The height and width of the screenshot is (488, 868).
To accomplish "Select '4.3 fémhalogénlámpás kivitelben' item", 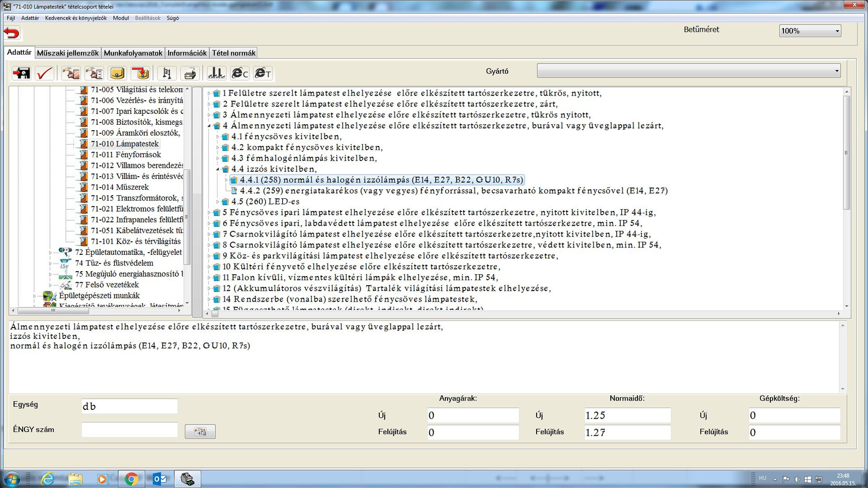I will pos(304,158).
